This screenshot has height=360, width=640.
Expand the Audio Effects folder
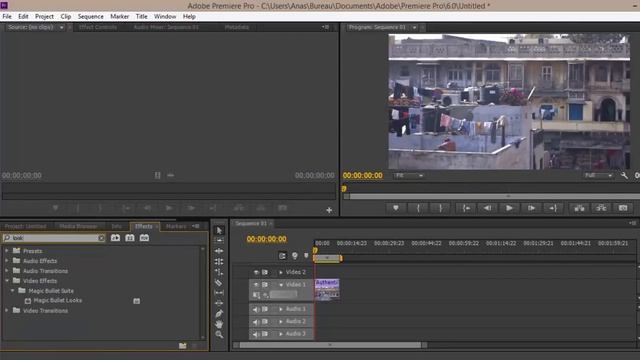tap(7, 260)
